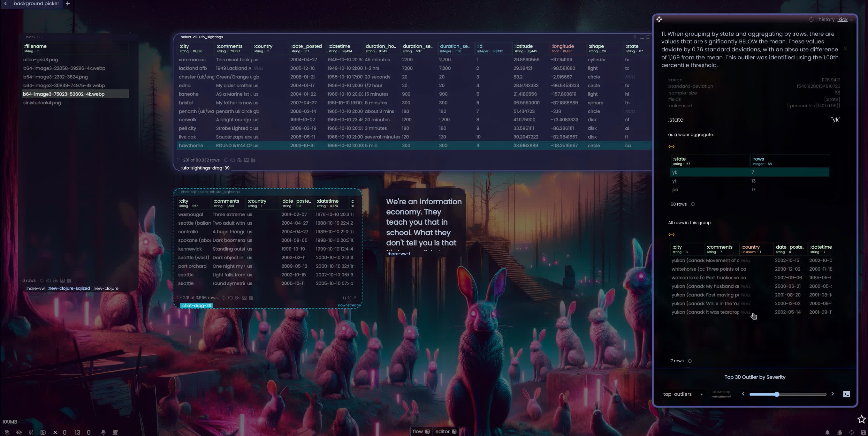Open the top-outliers dropdown
Image resolution: width=868 pixels, height=436 pixels.
(x=683, y=394)
